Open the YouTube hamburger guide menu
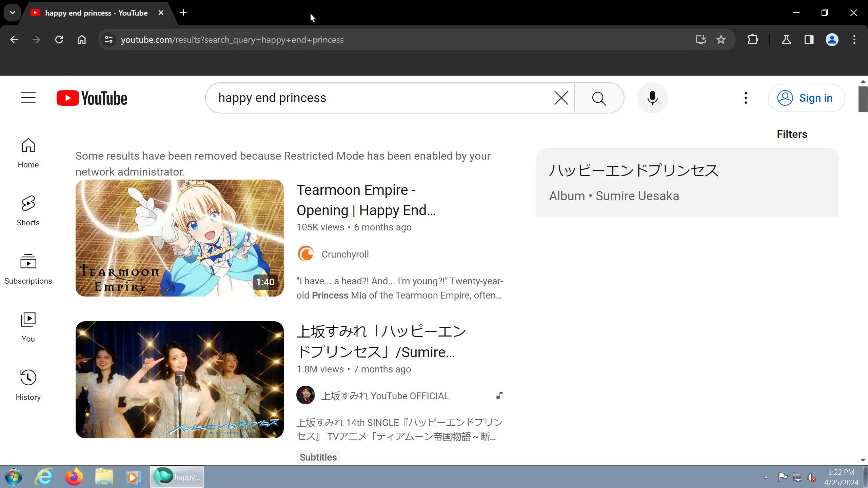868x488 pixels. (28, 98)
